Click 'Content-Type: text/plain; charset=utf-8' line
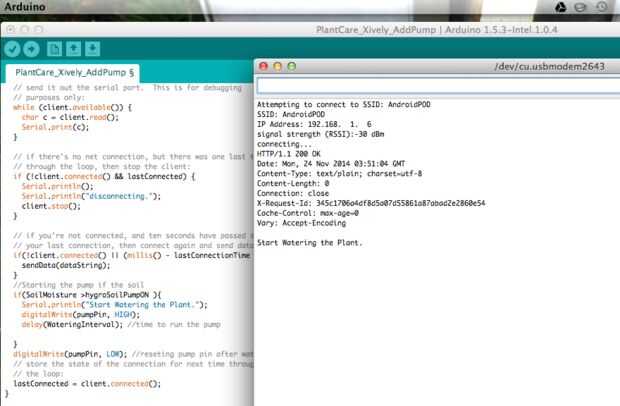620x406 pixels. (339, 174)
